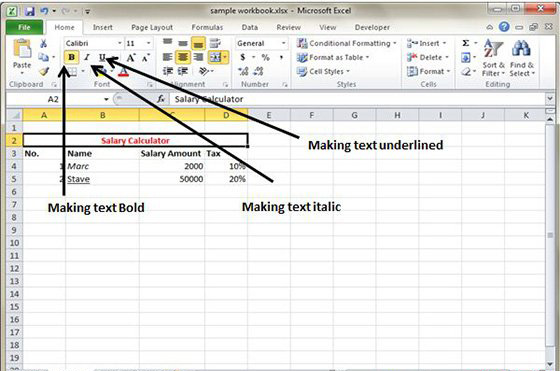Open Cell Styles menu
This screenshot has height=371, width=560.
[x=323, y=71]
